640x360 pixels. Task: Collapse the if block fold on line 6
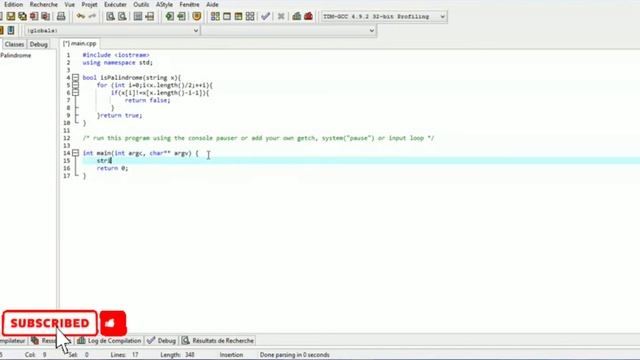(76, 93)
